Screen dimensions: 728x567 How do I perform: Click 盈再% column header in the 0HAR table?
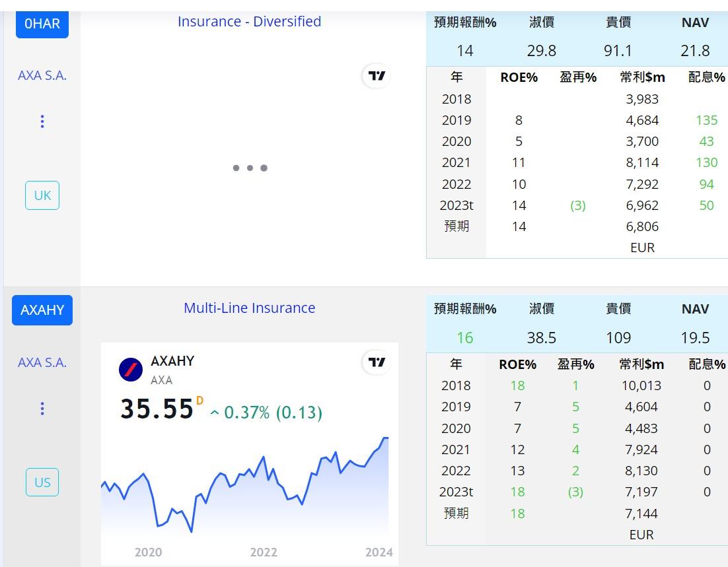578,77
